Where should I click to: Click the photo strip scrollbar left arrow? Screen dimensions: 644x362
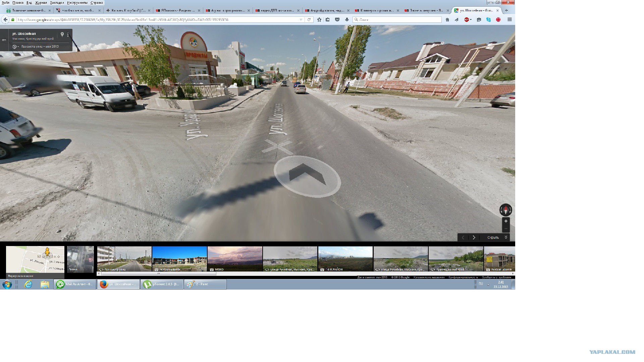99,274
